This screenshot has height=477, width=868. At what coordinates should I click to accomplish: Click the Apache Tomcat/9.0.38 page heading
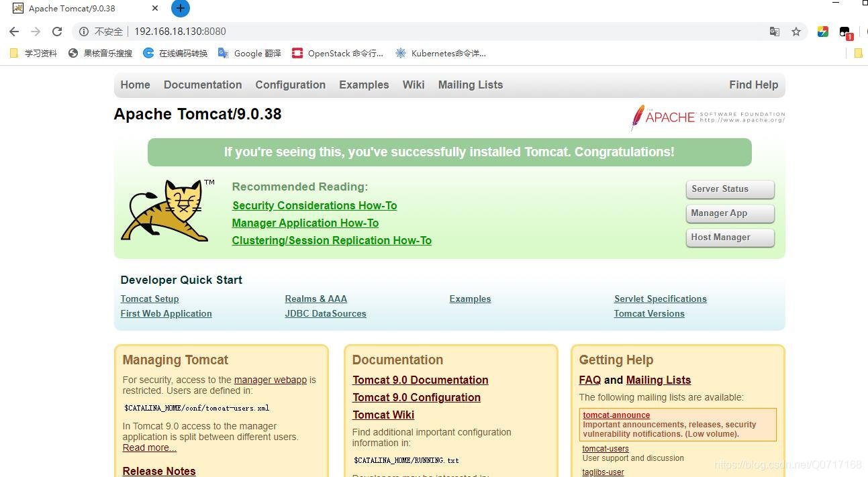tap(197, 114)
